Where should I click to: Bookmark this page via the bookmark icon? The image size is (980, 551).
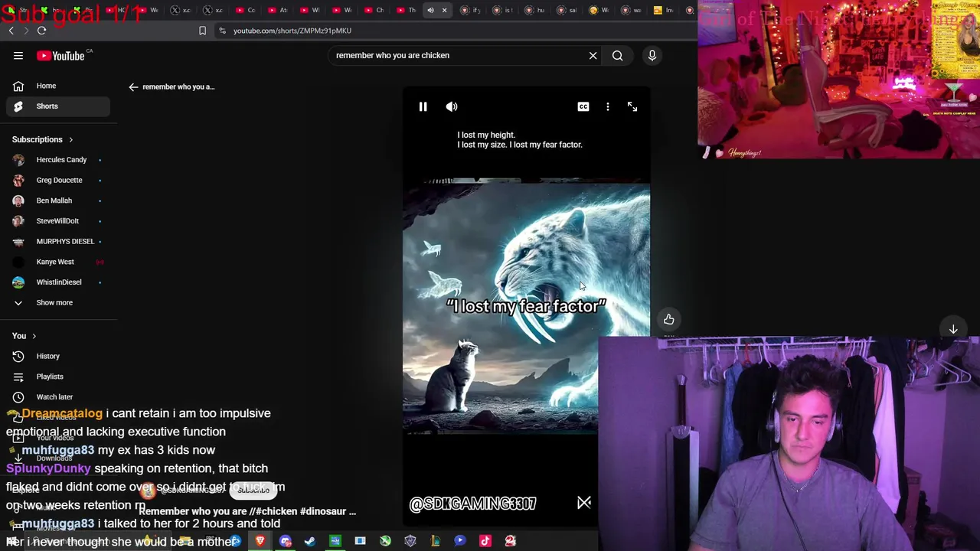coord(202,31)
